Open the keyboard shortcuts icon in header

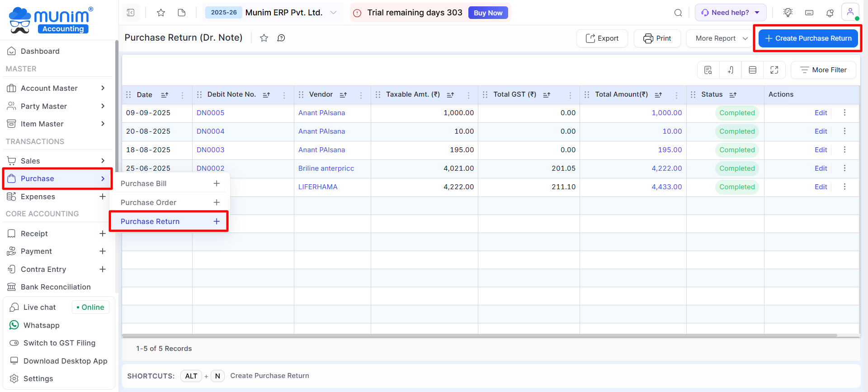[x=809, y=13]
